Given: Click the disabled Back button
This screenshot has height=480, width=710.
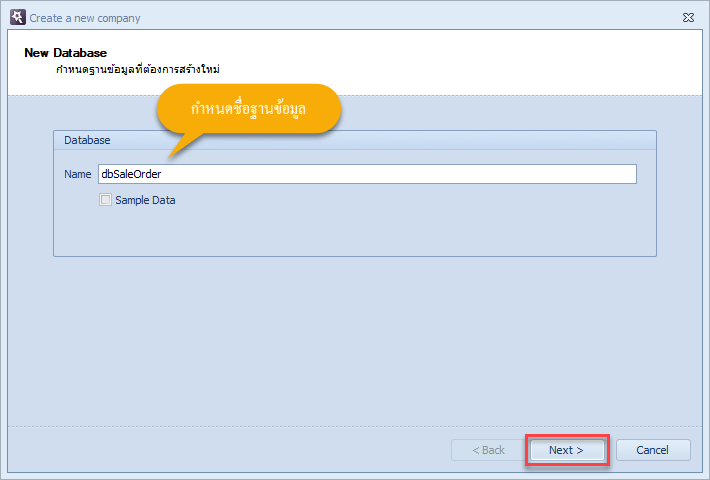Looking at the screenshot, I should pos(488,450).
